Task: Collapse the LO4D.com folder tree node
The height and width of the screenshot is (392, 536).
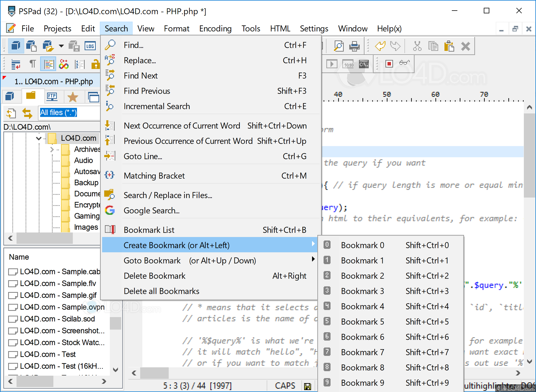Action: click(39, 138)
